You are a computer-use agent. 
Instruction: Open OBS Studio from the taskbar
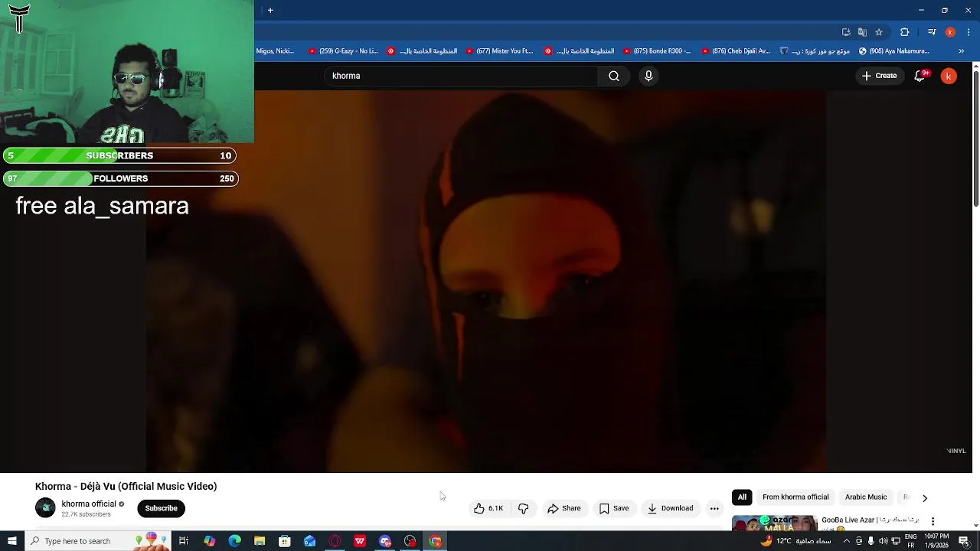tap(410, 541)
